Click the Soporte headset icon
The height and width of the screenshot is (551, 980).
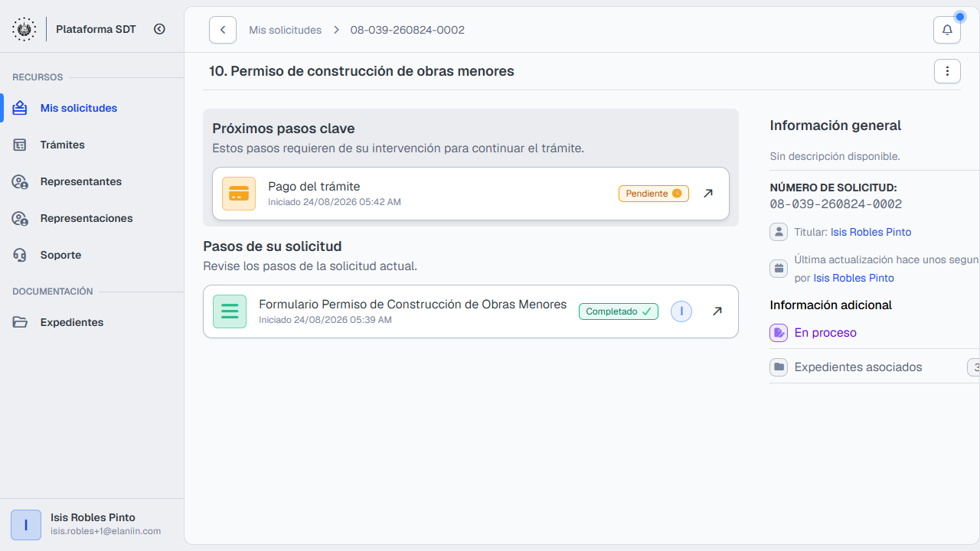pos(20,255)
